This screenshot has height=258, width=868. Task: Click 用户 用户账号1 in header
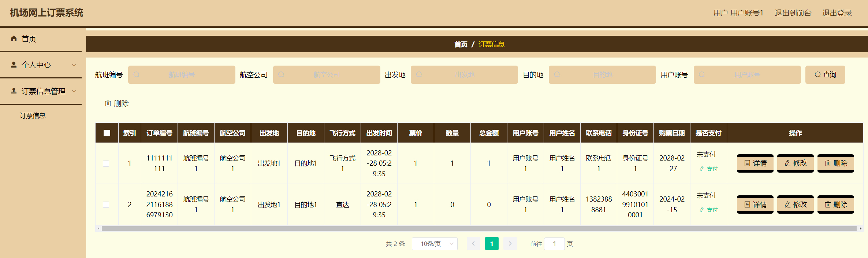738,13
